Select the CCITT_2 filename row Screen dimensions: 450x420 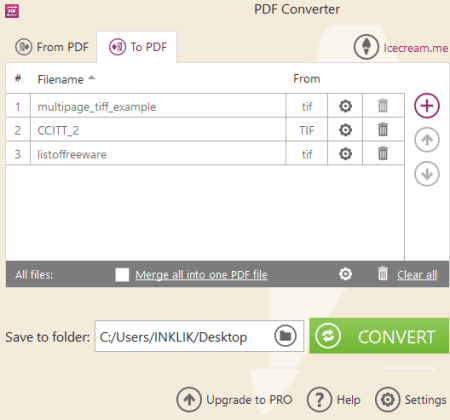158,130
